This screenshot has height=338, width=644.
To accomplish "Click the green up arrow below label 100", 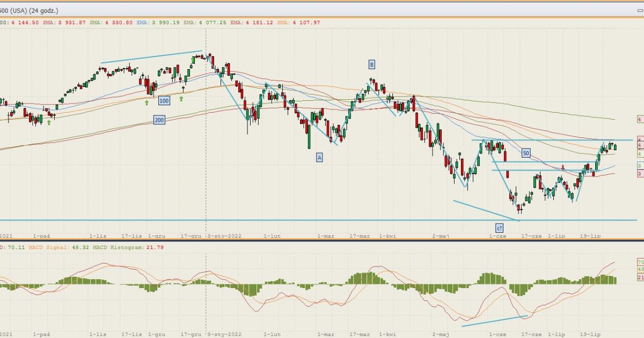I will click(x=147, y=102).
